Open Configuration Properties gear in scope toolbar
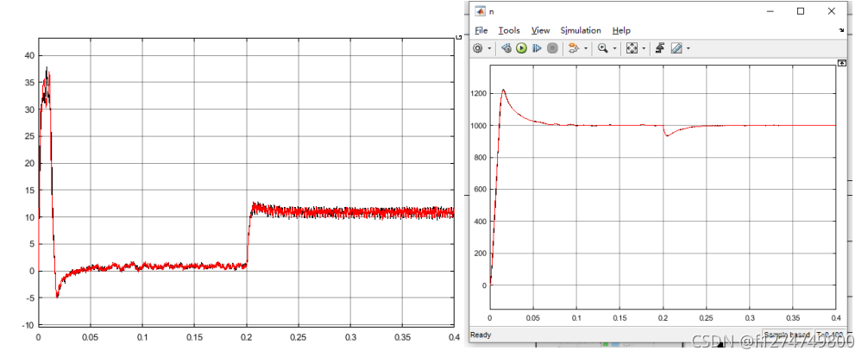868x357 pixels. tap(478, 48)
